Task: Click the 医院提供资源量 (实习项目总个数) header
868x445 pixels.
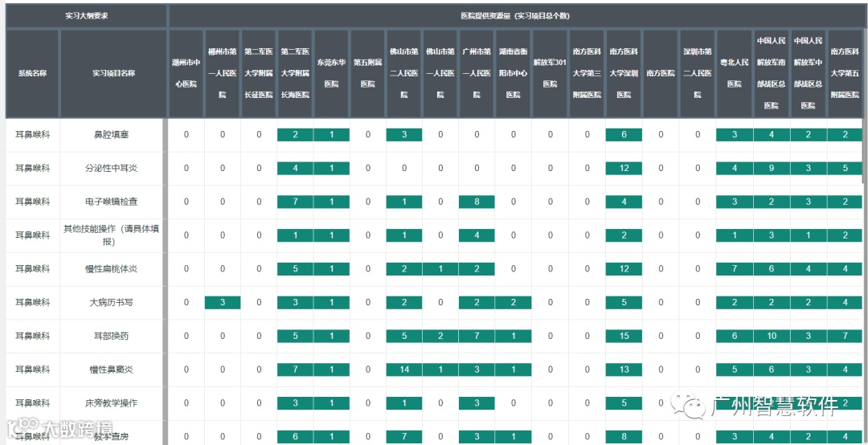Action: click(515, 16)
